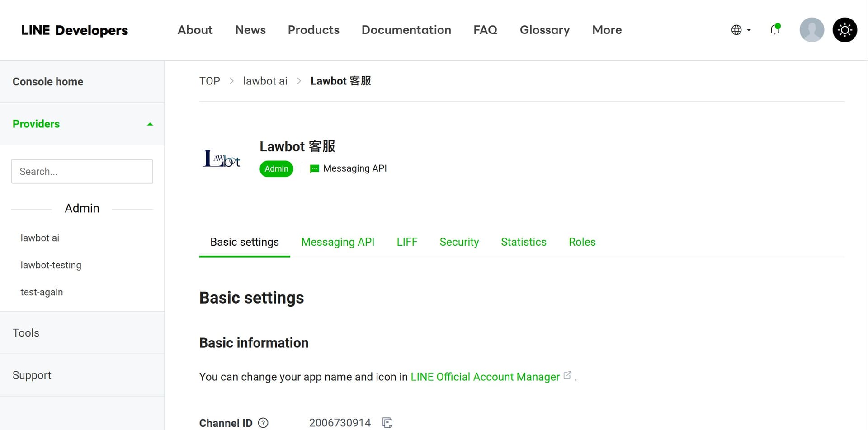Open the News page
This screenshot has width=868, height=430.
pyautogui.click(x=250, y=30)
